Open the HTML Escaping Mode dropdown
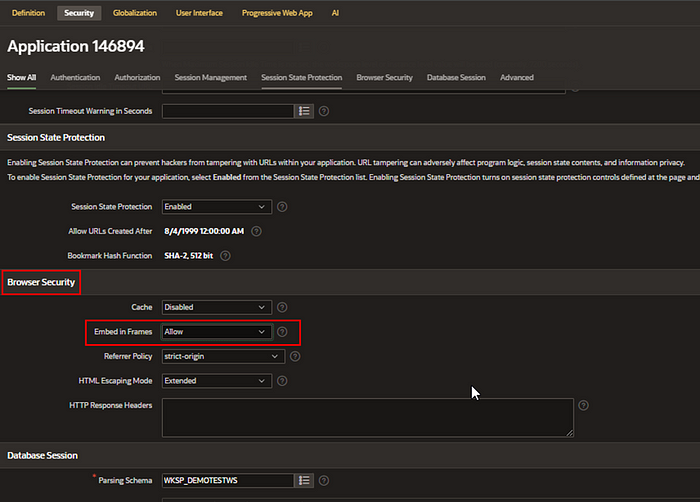The width and height of the screenshot is (700, 502). (217, 381)
